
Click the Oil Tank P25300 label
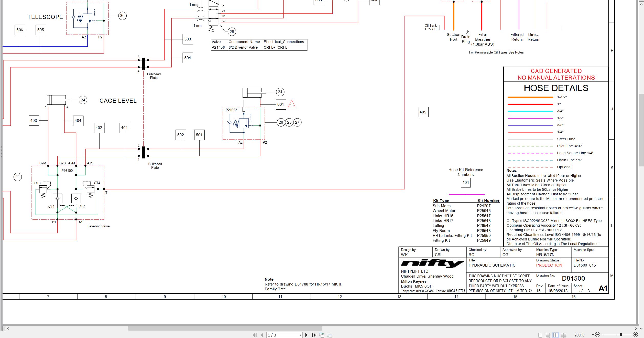(431, 27)
